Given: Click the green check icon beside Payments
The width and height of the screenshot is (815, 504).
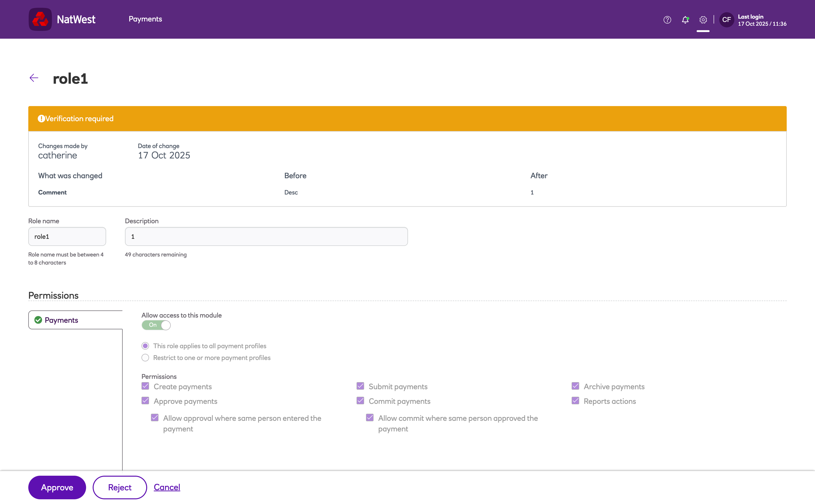Looking at the screenshot, I should click(x=38, y=320).
